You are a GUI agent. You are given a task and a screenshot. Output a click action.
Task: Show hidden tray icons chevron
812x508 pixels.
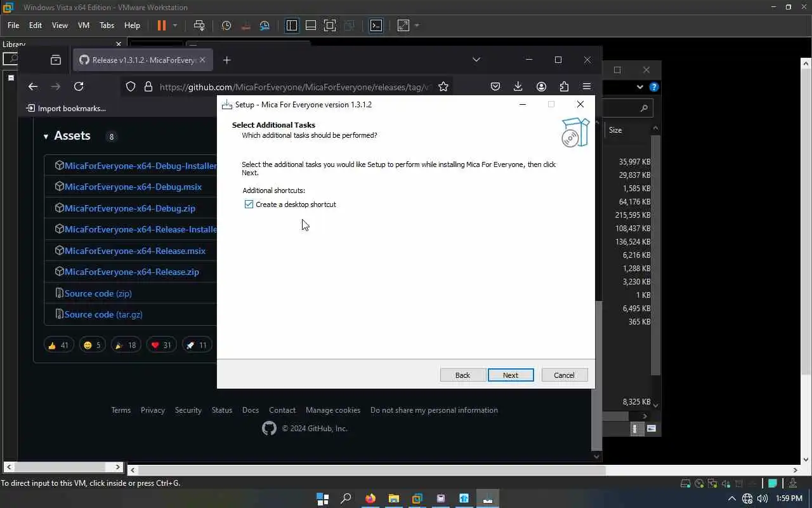731,498
